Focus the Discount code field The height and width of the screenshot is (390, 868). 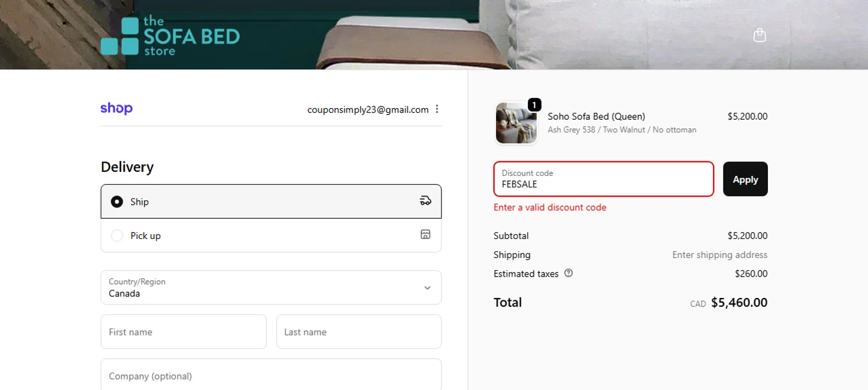point(604,179)
